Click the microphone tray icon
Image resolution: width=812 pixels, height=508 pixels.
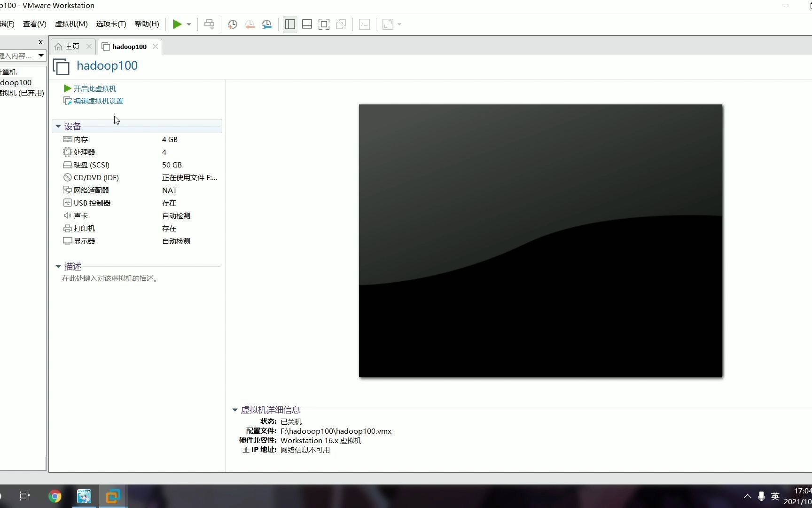761,496
